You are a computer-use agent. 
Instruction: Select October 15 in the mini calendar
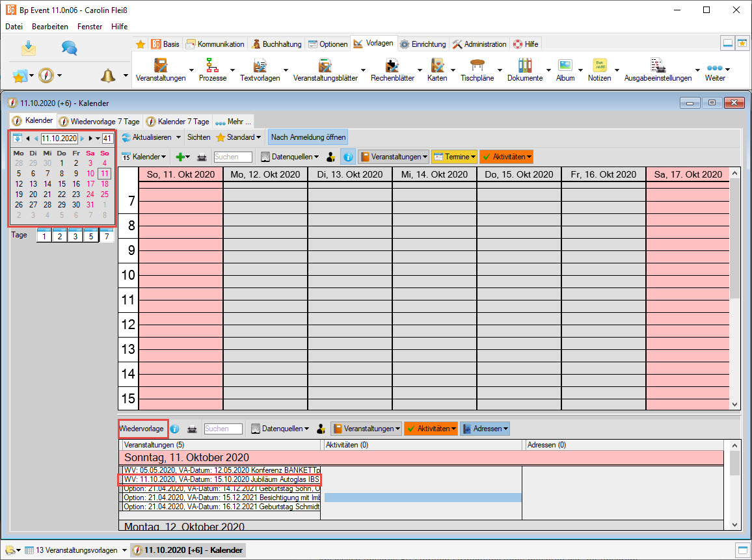(61, 184)
